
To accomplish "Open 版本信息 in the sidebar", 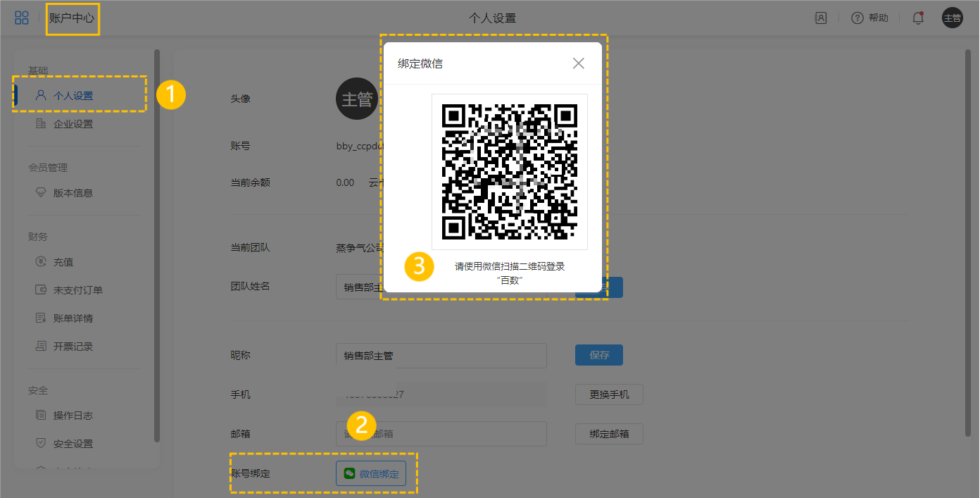I will pos(73,193).
